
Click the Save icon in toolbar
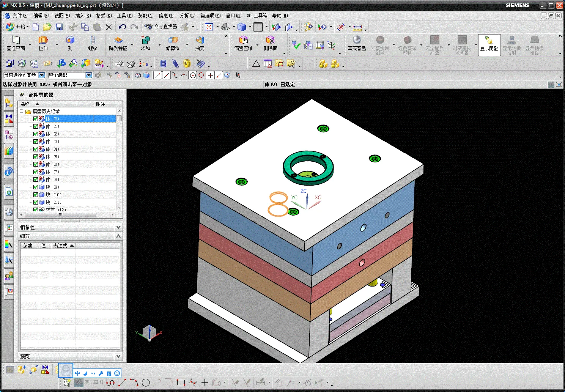pyautogui.click(x=59, y=27)
